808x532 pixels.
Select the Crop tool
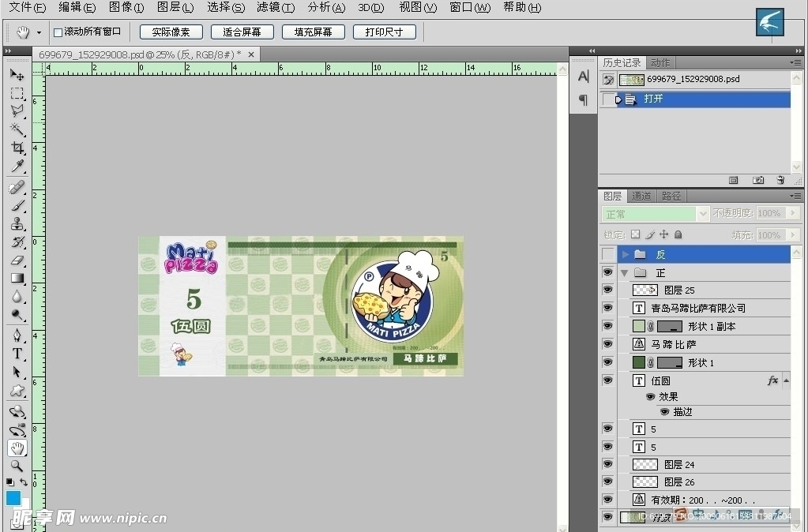coord(17,148)
